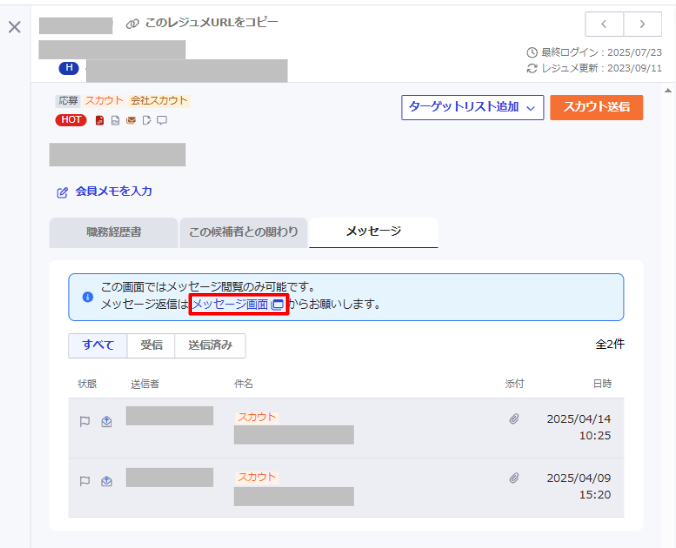
Task: Select the すべて filter
Action: point(98,345)
